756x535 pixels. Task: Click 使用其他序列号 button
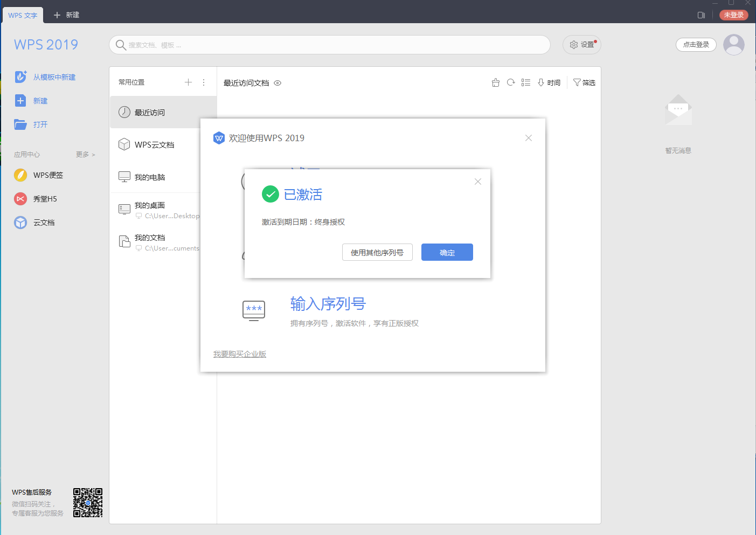(x=377, y=252)
